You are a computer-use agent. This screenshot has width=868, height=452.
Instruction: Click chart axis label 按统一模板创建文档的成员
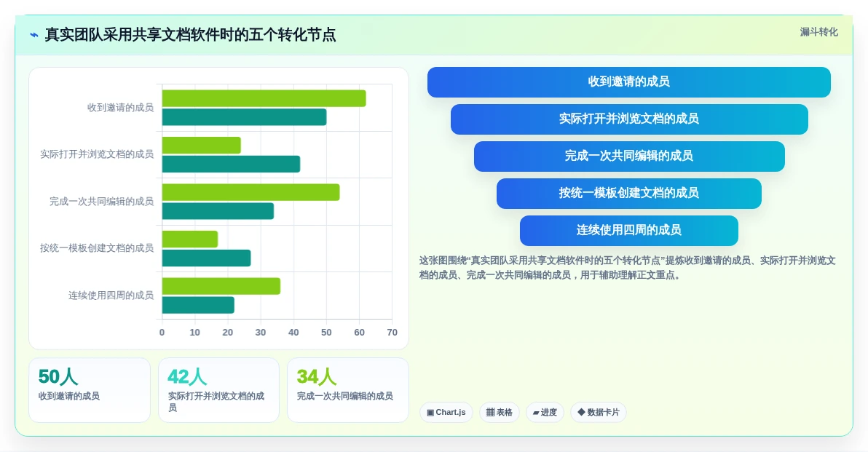click(96, 248)
